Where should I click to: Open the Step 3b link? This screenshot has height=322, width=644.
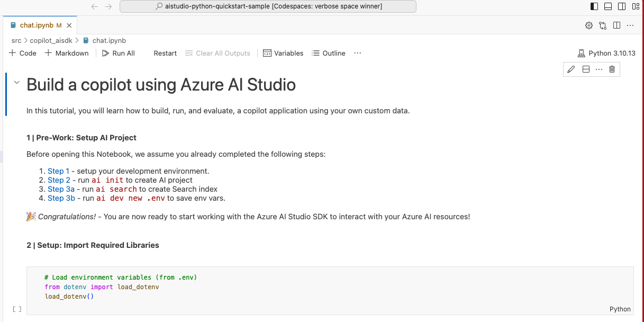click(61, 198)
